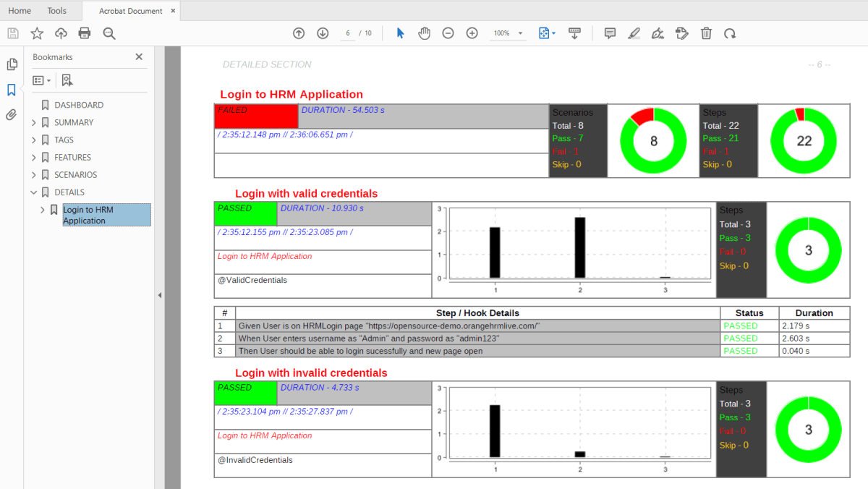
Task: Switch to the Home tab
Action: [x=20, y=11]
